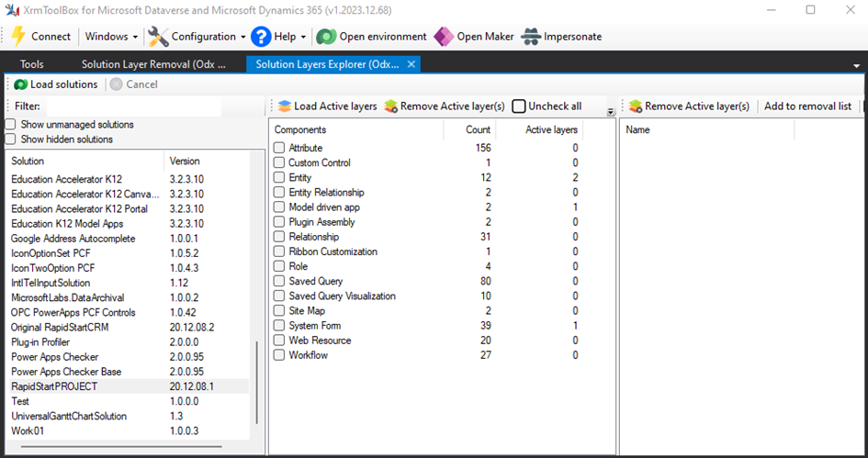Screen dimensions: 868x458
Task: Click Add to removal list button
Action: 807,106
